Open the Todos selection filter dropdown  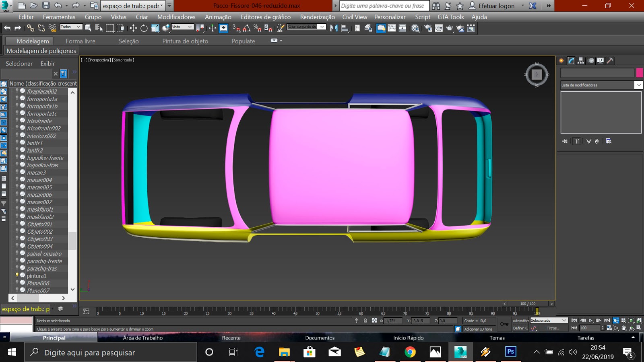pos(71,27)
